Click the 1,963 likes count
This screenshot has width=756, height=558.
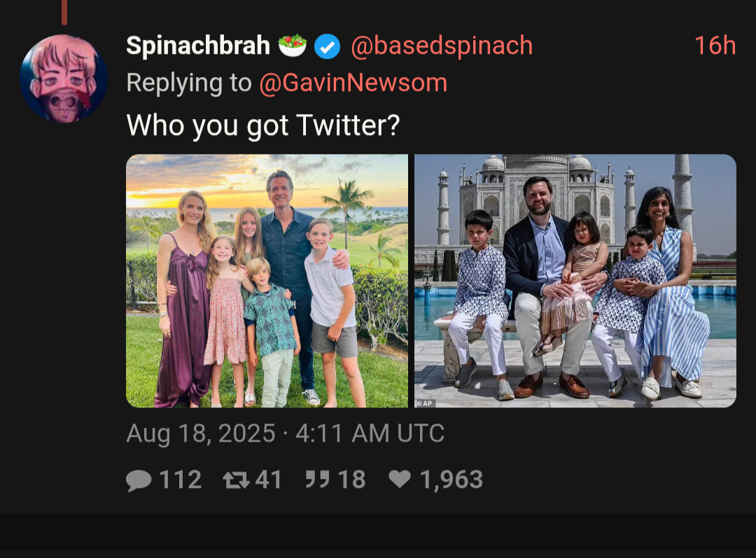pos(451,480)
